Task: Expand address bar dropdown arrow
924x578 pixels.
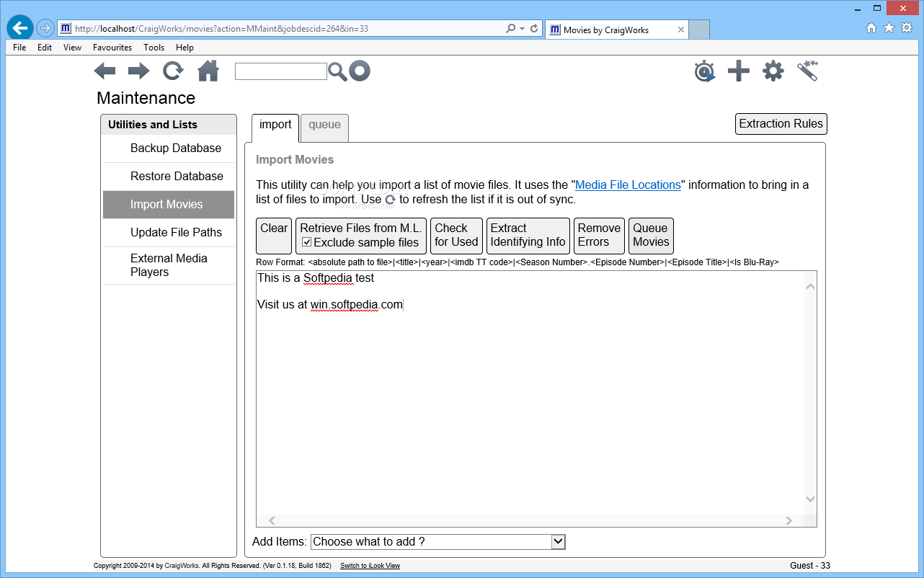Action: click(x=522, y=29)
